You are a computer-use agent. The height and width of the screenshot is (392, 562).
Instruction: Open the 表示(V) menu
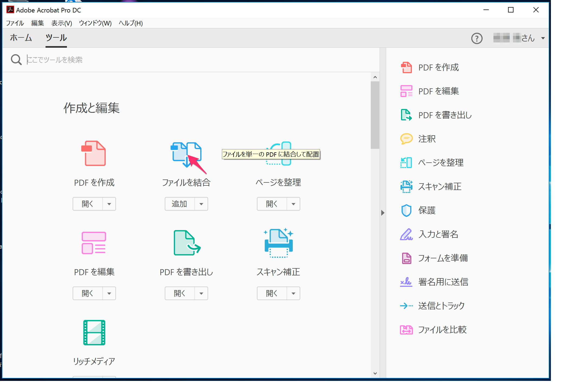point(62,23)
